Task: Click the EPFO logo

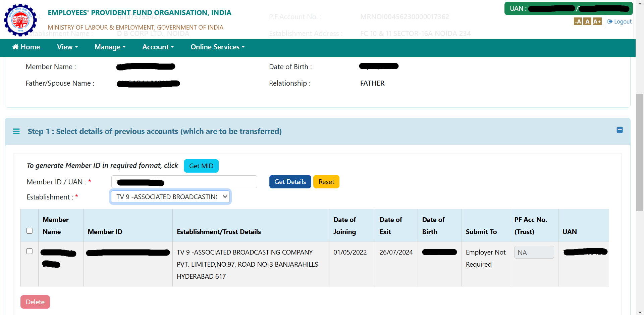Action: [x=20, y=20]
